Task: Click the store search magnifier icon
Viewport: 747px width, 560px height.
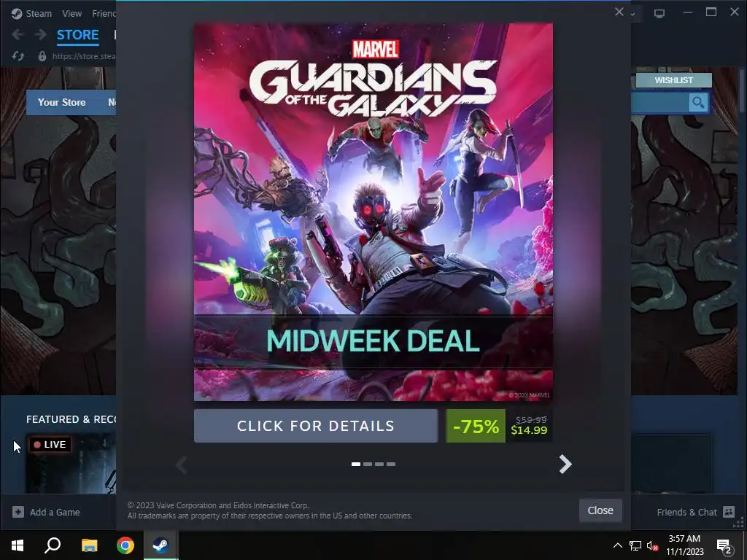Action: [x=698, y=102]
